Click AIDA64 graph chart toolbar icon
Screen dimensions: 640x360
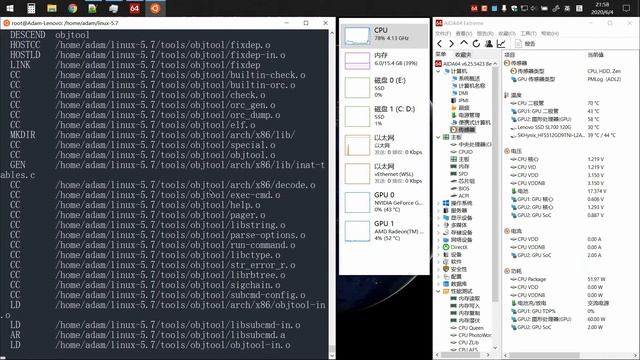501,44
